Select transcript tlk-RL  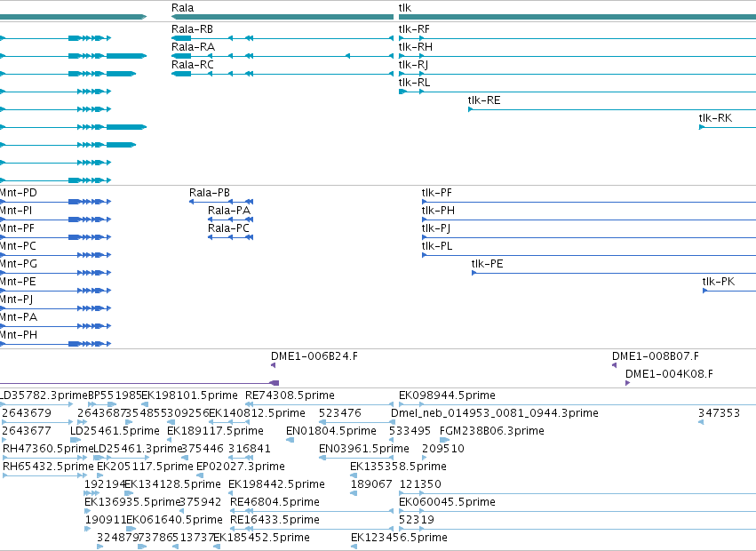414,83
